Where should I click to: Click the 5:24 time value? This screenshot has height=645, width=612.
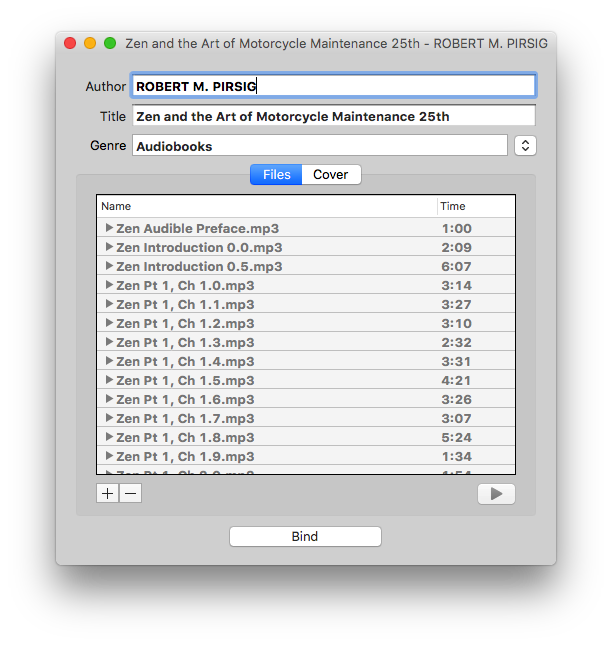pos(457,437)
